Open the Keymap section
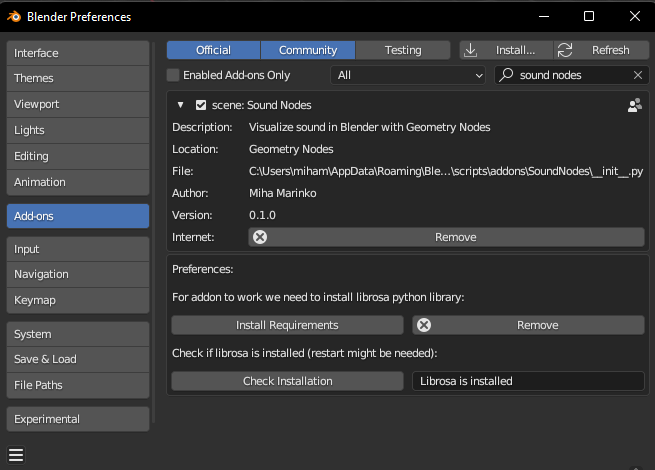 tap(78, 300)
